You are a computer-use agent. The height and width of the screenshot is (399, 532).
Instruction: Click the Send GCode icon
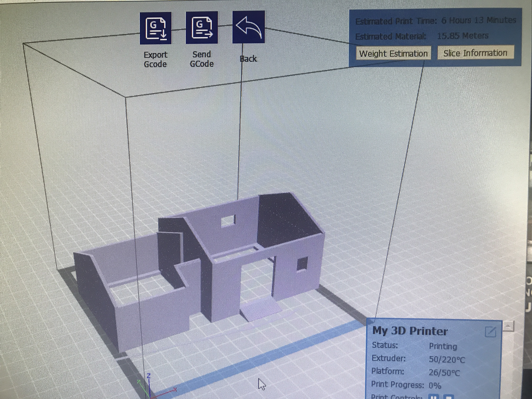click(x=202, y=27)
